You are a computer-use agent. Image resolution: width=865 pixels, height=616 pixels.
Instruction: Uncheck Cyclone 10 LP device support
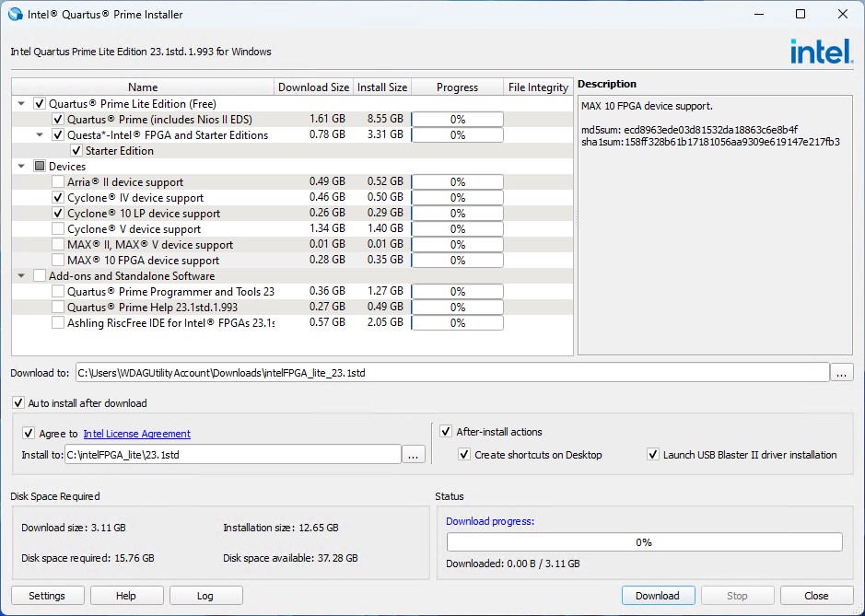pyautogui.click(x=58, y=213)
